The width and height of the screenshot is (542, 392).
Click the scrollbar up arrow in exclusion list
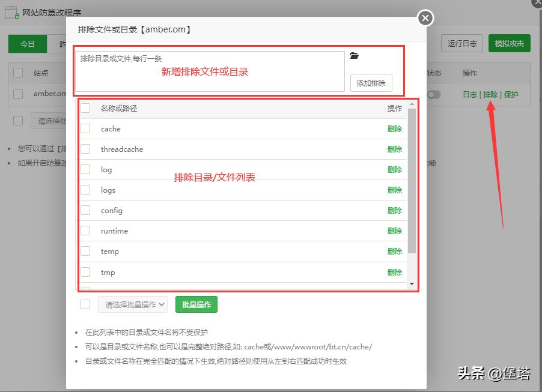coord(411,103)
